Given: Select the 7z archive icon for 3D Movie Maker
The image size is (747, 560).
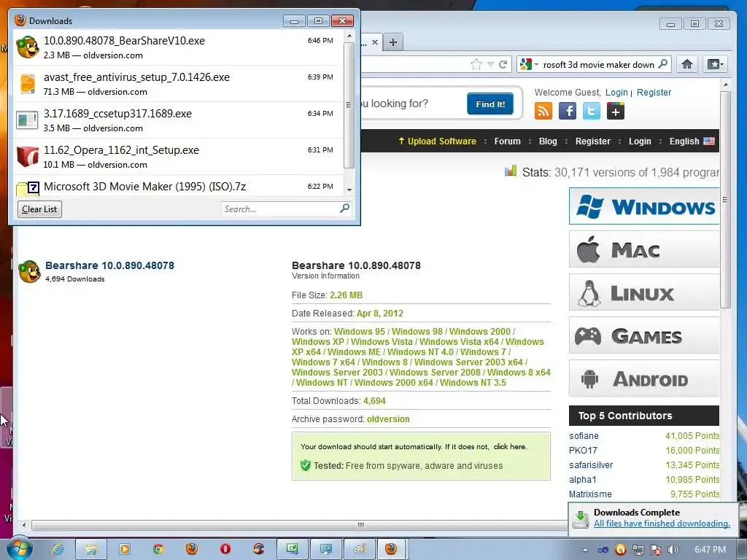Looking at the screenshot, I should [27, 189].
